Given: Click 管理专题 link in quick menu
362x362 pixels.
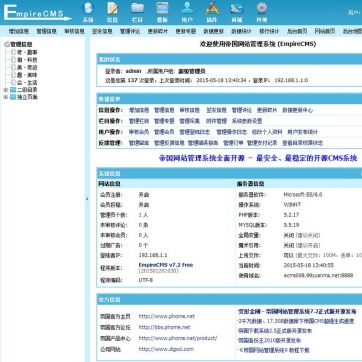Looking at the screenshot, I should click(x=164, y=121).
